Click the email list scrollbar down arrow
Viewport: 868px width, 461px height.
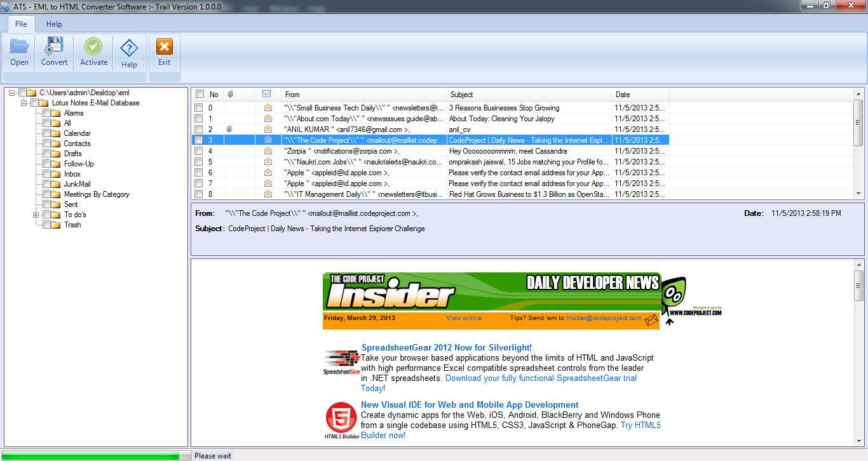click(858, 194)
